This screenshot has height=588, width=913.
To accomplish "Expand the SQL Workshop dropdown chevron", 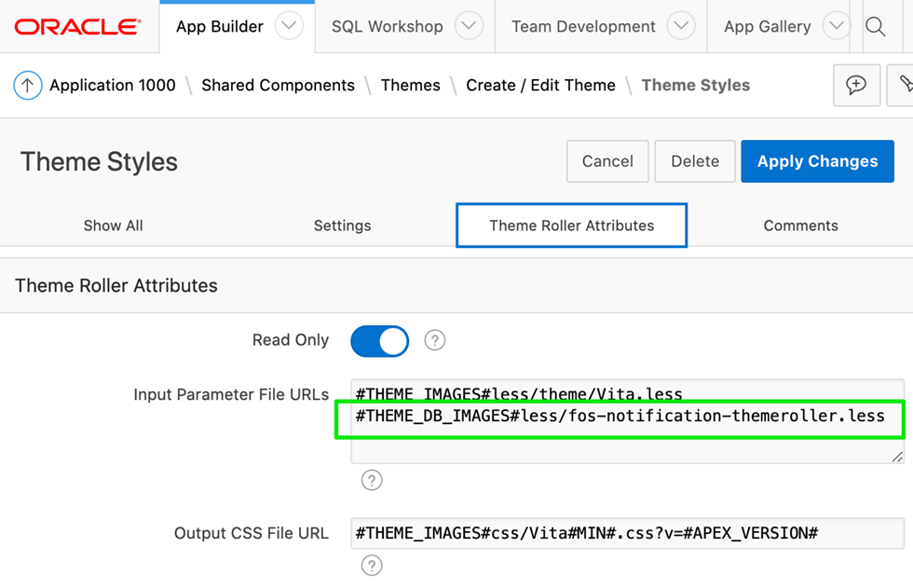I will pyautogui.click(x=468, y=26).
